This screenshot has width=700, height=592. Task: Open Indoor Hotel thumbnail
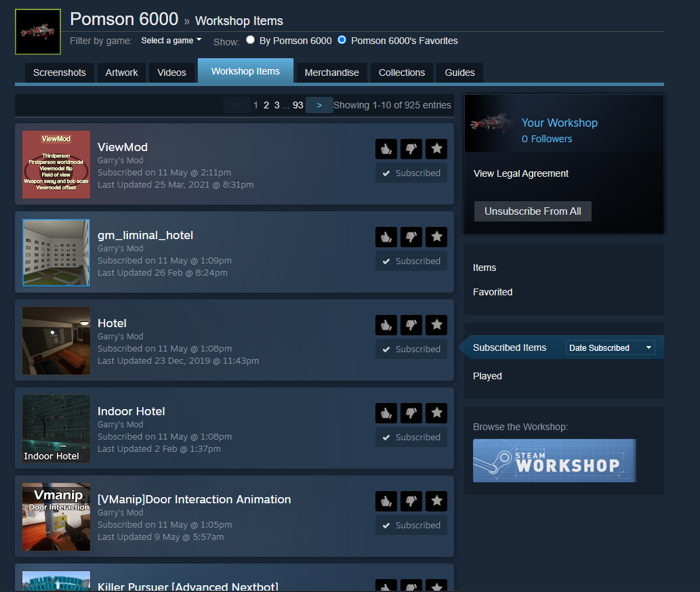56,429
